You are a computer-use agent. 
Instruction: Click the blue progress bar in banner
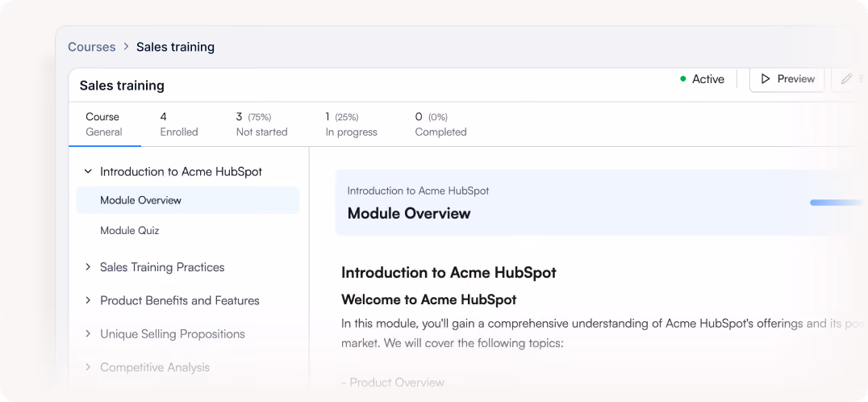click(837, 203)
